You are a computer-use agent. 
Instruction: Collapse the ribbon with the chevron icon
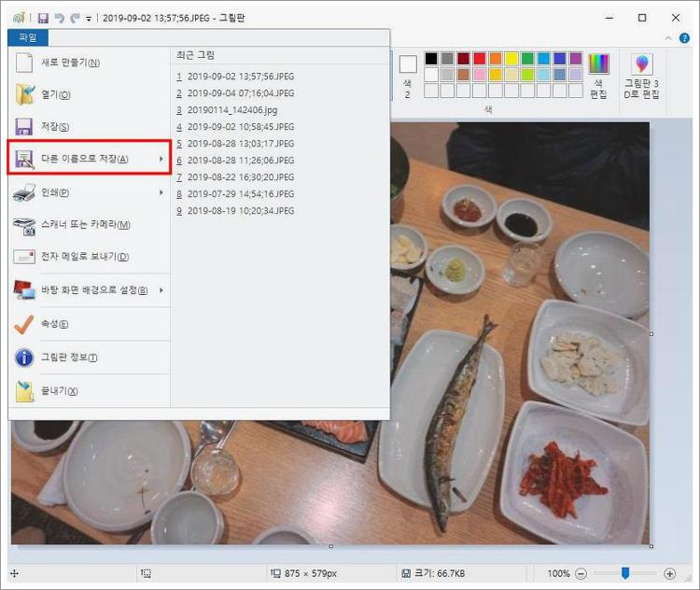pos(668,38)
